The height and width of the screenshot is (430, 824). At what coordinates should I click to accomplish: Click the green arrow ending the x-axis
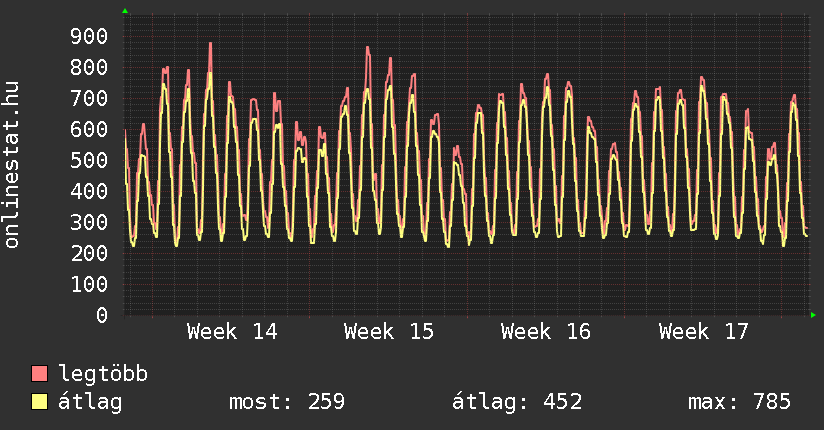pyautogui.click(x=814, y=315)
